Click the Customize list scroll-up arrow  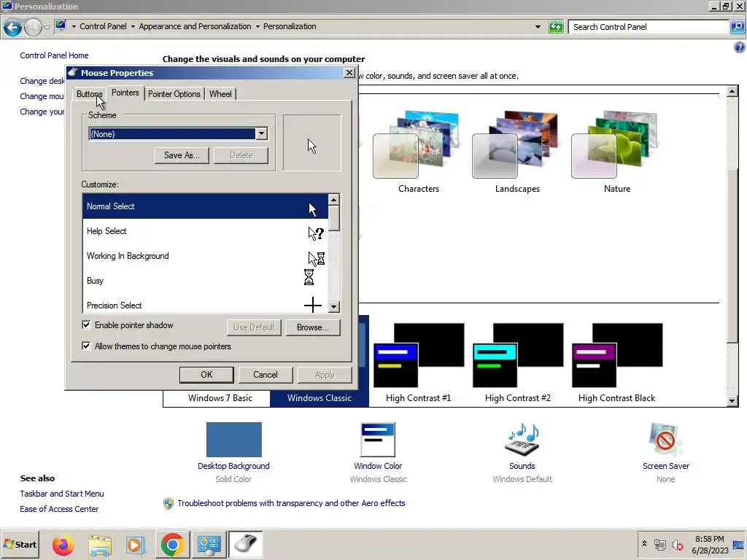coord(334,200)
